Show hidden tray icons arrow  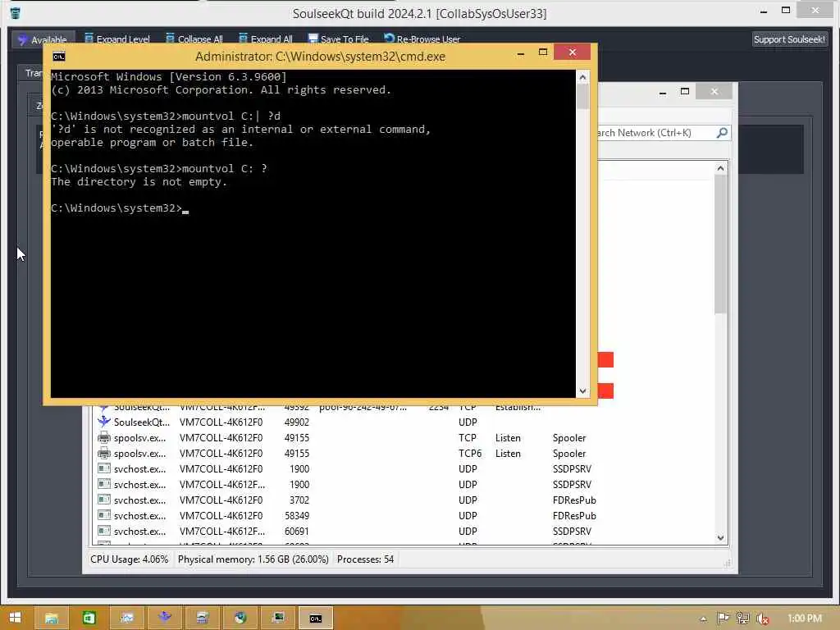pyautogui.click(x=703, y=619)
